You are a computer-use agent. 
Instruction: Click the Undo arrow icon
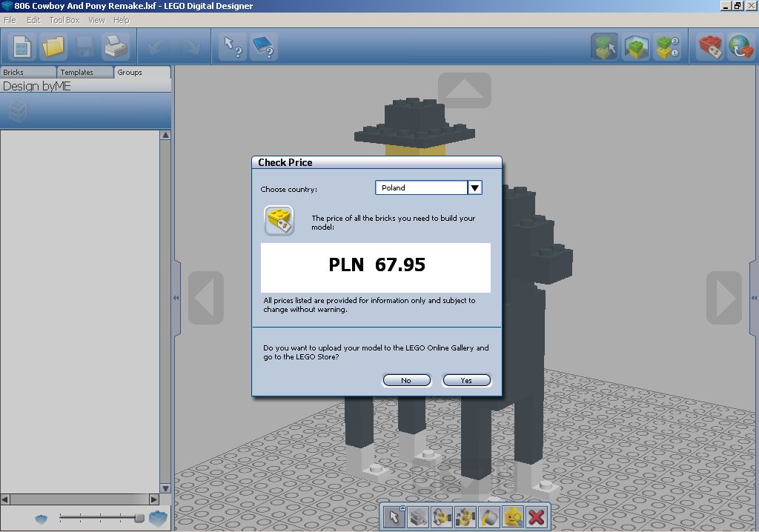point(159,47)
